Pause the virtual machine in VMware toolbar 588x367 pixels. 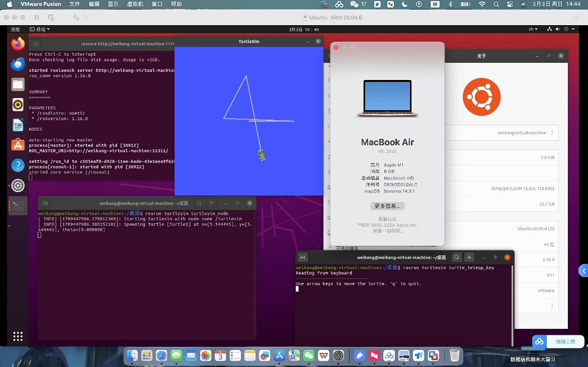point(36,17)
